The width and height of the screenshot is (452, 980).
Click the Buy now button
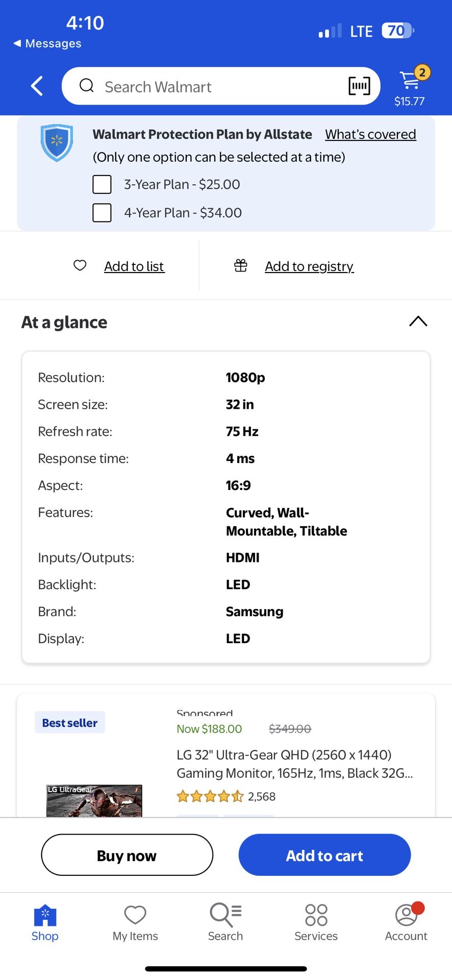click(127, 855)
